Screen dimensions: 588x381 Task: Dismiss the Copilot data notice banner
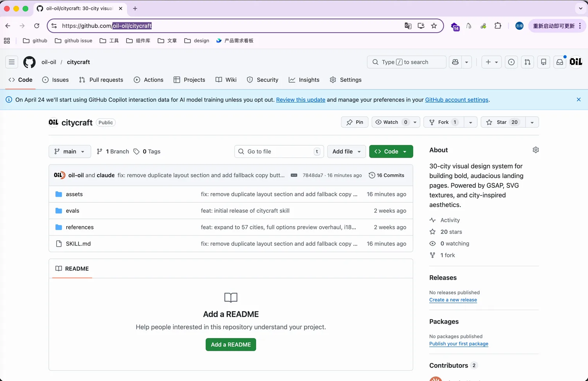[578, 99]
